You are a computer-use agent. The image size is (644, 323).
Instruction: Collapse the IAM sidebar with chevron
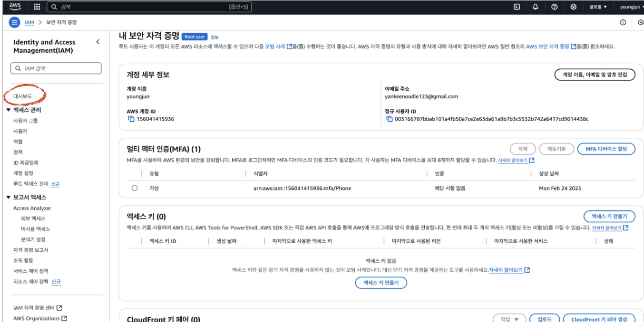pyautogui.click(x=98, y=42)
